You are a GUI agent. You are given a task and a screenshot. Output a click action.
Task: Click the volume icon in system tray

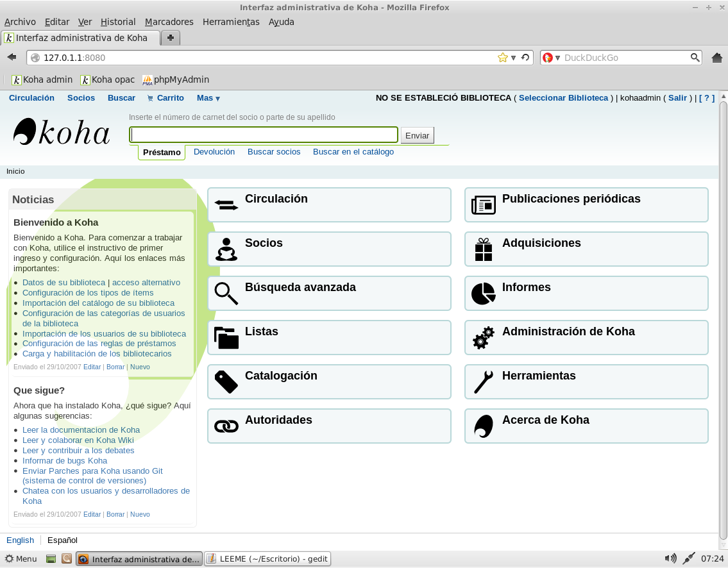(x=670, y=558)
